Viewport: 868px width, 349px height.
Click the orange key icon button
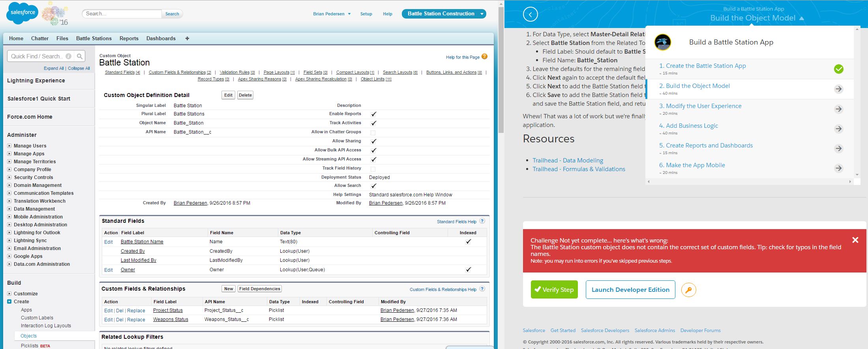click(689, 290)
